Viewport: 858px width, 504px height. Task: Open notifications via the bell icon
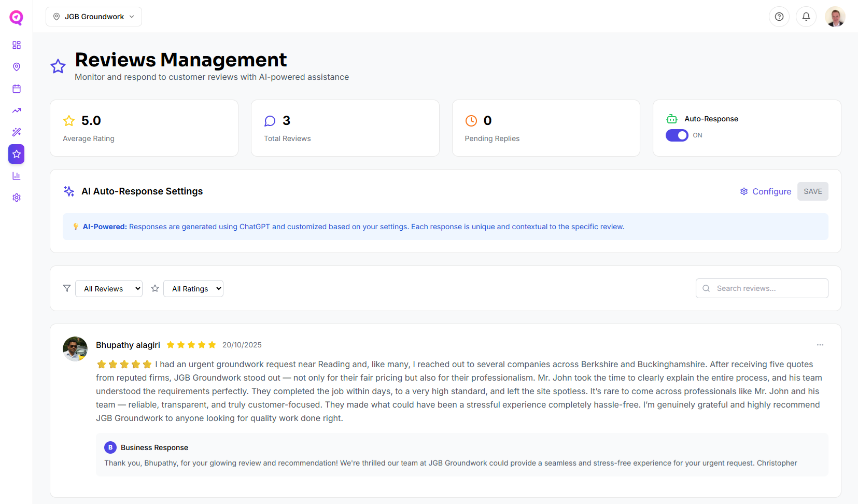tap(806, 16)
